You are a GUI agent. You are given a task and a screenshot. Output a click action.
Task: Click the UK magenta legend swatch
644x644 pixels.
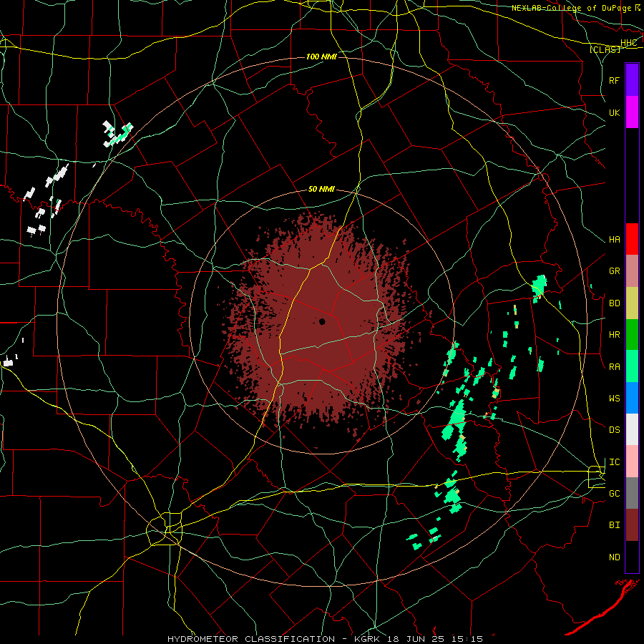(632, 112)
